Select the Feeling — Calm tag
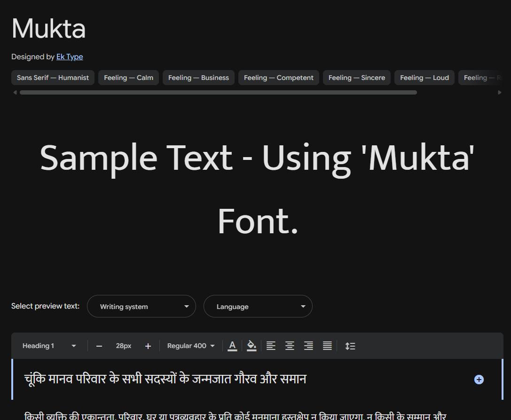 click(128, 78)
